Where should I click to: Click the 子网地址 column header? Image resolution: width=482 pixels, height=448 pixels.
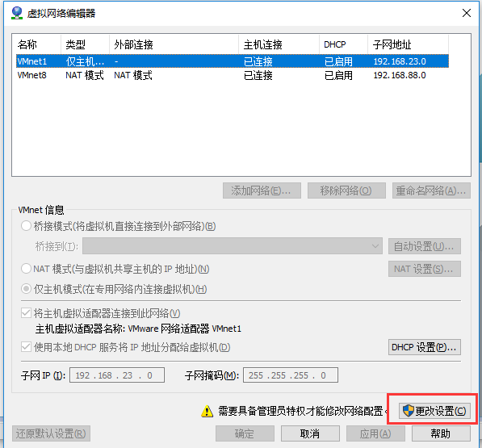coord(408,44)
